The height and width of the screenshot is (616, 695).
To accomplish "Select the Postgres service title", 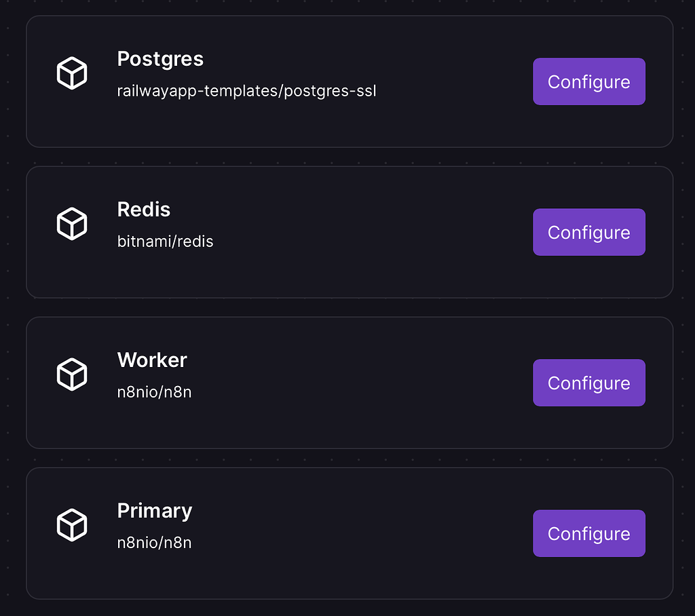I will pyautogui.click(x=160, y=60).
